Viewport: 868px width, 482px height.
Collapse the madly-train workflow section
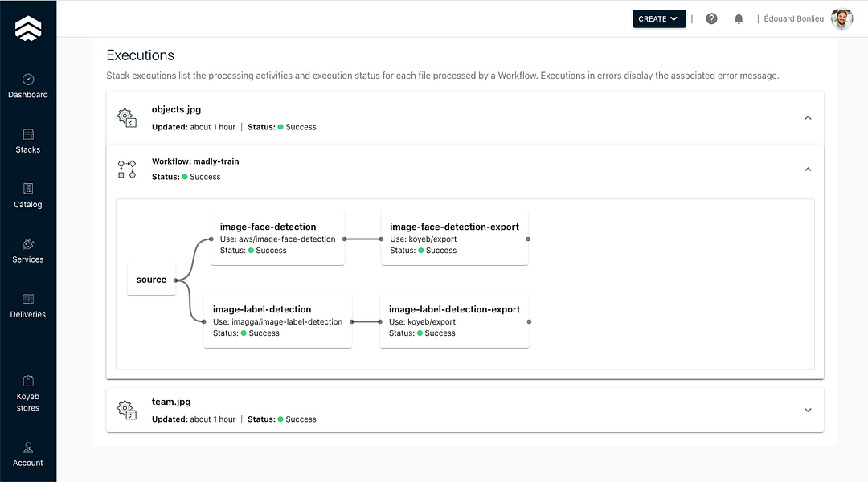coord(808,170)
